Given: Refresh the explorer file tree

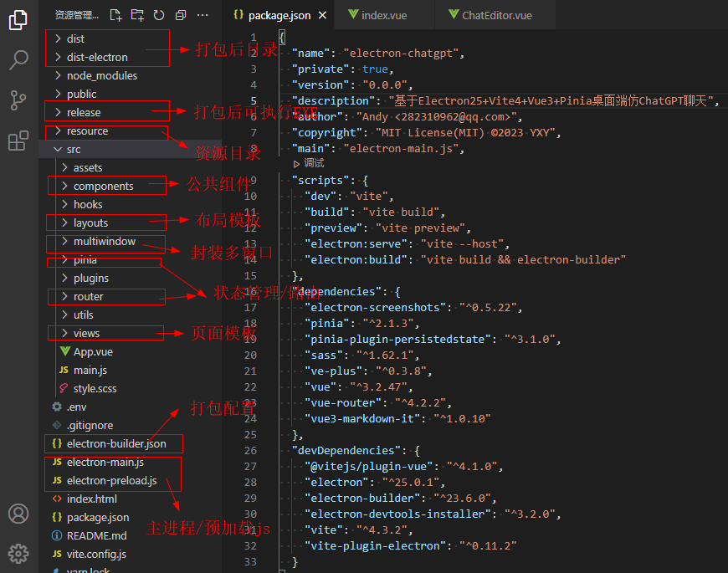Looking at the screenshot, I should tap(159, 15).
